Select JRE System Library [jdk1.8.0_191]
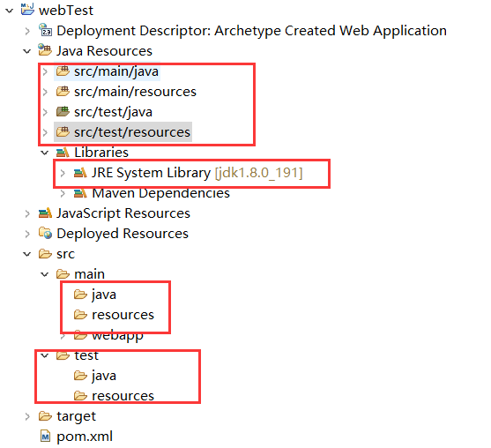The width and height of the screenshot is (491, 448). click(197, 173)
